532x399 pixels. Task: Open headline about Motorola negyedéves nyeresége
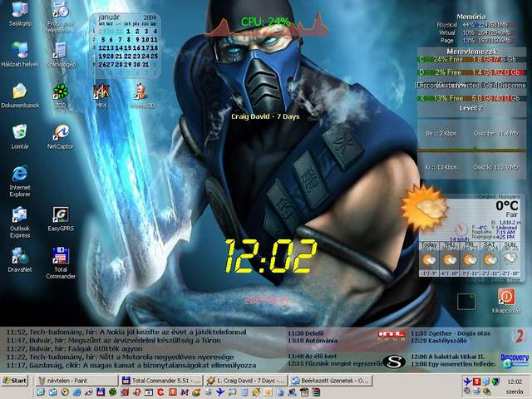click(x=120, y=357)
